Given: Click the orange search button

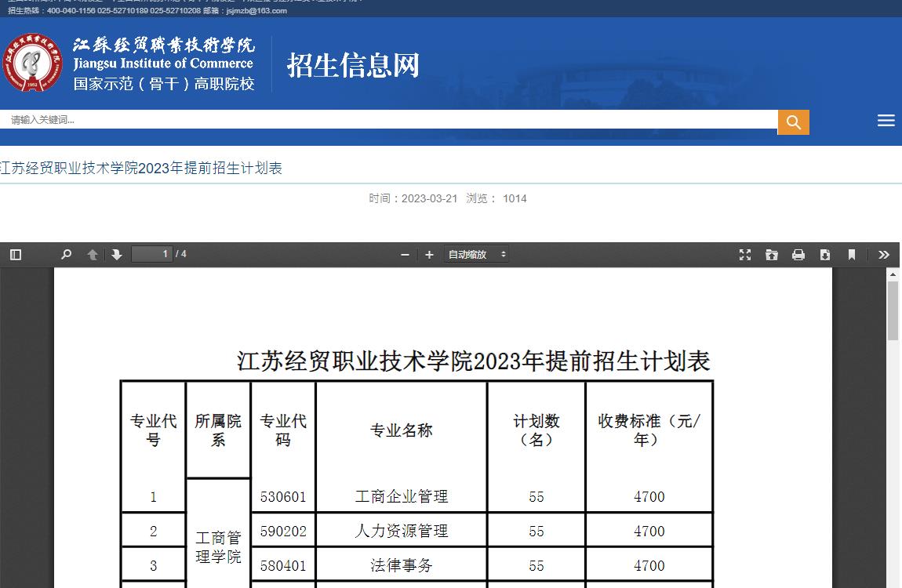Looking at the screenshot, I should [793, 122].
